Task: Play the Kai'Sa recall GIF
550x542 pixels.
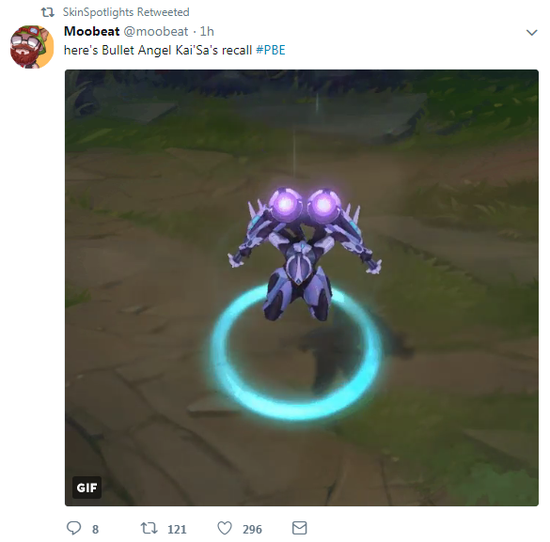Action: pos(302,288)
